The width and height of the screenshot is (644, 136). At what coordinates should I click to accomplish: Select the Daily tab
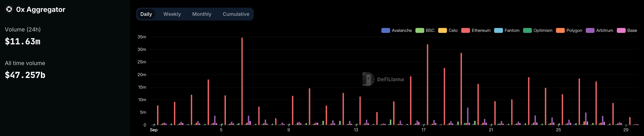[146, 14]
